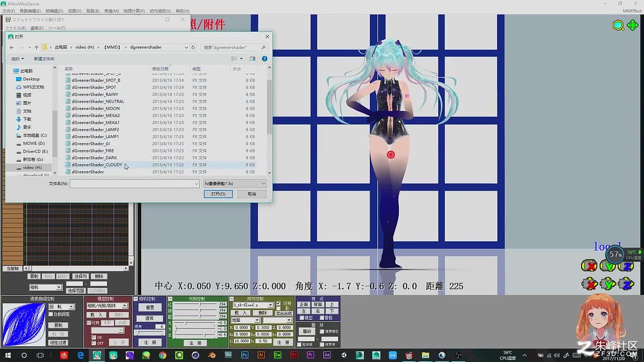Toggle the 影 shadow checkbox in accessory panel
The image size is (644, 362).
click(278, 308)
